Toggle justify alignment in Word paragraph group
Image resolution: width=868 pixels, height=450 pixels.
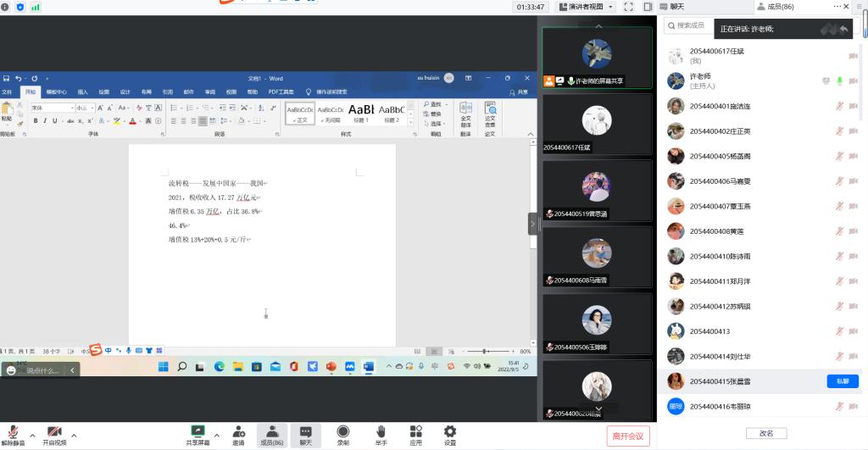pyautogui.click(x=203, y=120)
